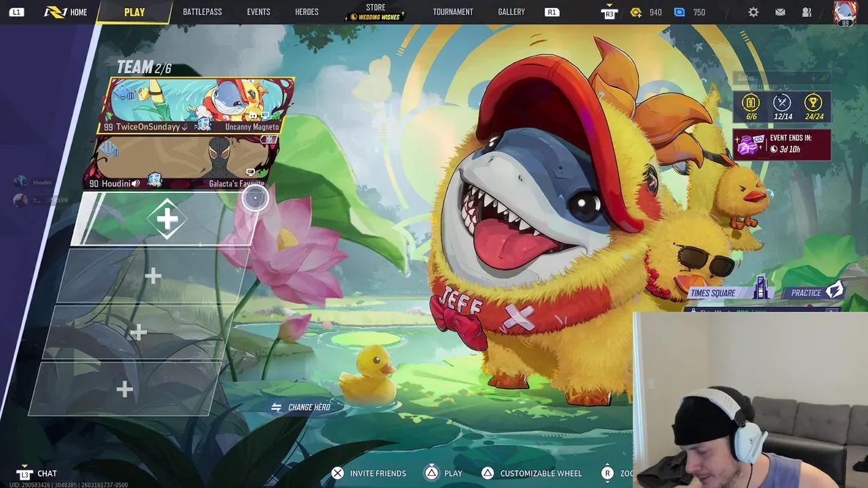
Task: Click the 750 units balance
Action: pos(699,12)
